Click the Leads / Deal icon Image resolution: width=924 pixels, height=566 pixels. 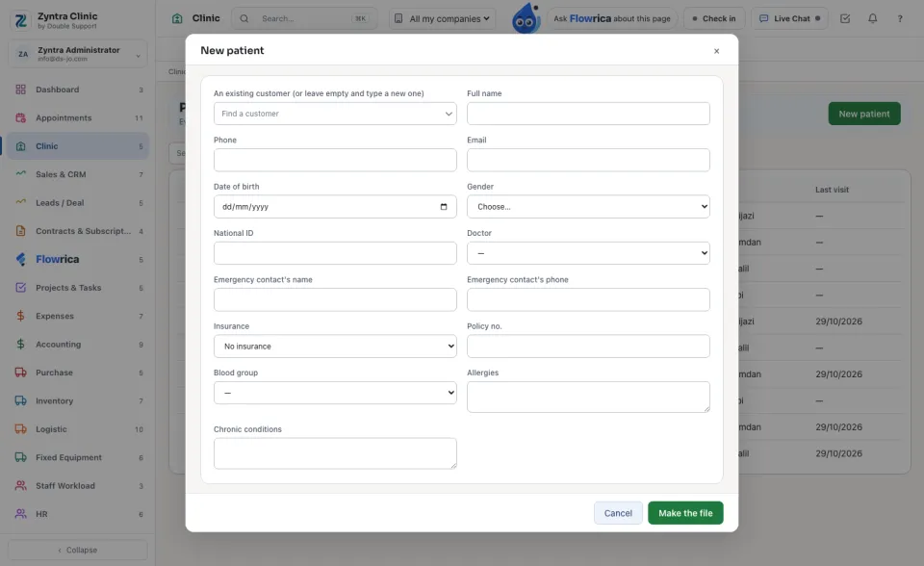tap(20, 203)
